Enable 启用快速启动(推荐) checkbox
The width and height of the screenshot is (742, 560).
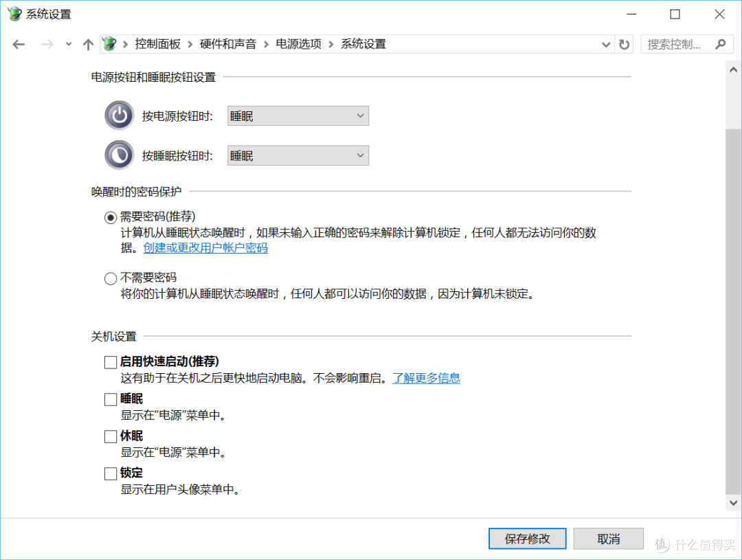point(110,361)
